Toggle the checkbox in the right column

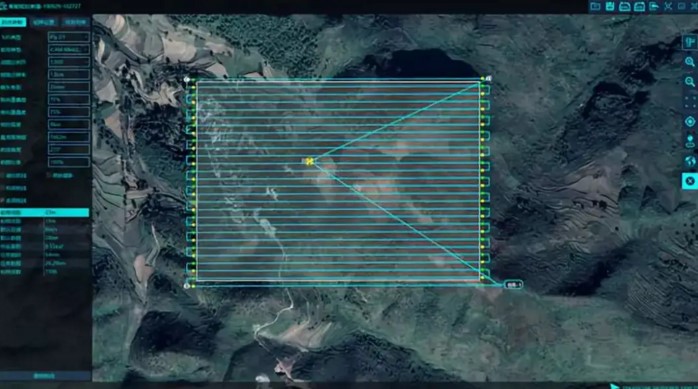point(49,176)
